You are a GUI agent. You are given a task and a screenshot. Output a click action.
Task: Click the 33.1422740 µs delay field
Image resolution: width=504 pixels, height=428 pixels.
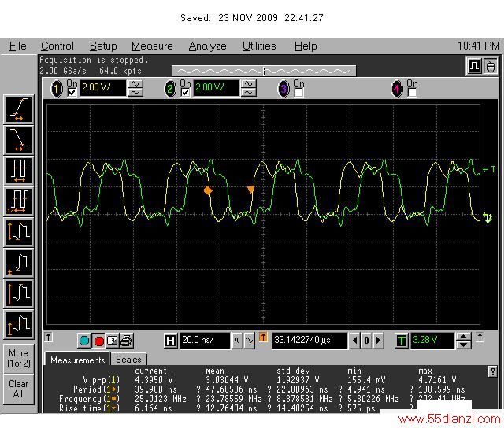click(x=309, y=341)
